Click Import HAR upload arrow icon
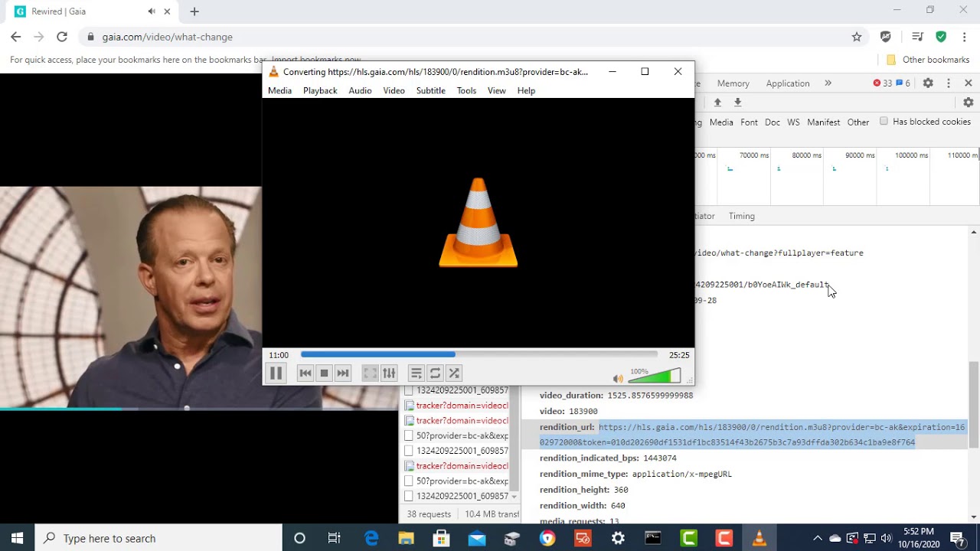The height and width of the screenshot is (551, 980). 717,103
